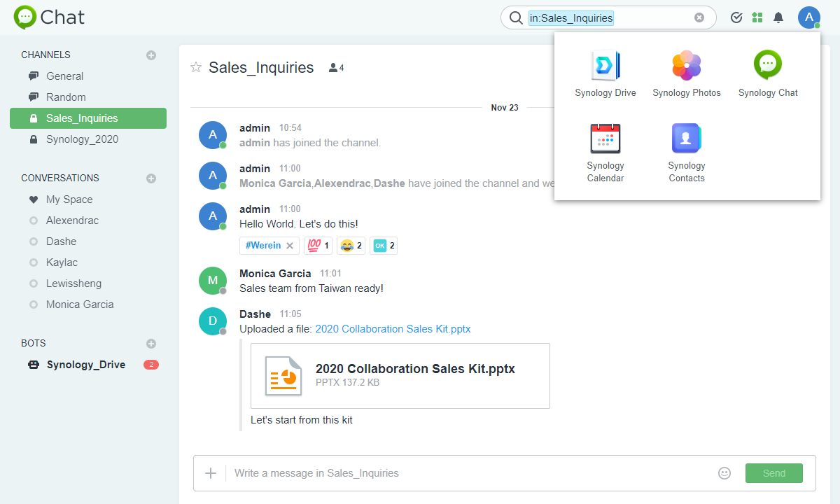
Task: Click Dashe's avatar in the message
Action: tap(213, 321)
